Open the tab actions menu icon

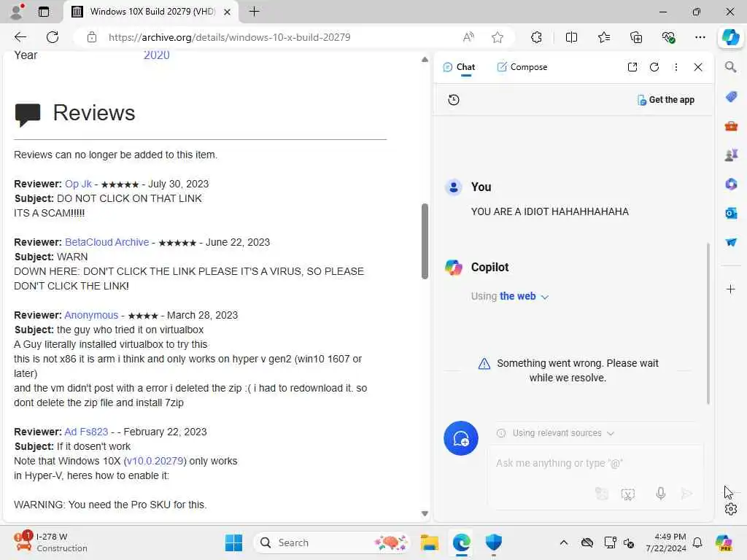pyautogui.click(x=44, y=12)
